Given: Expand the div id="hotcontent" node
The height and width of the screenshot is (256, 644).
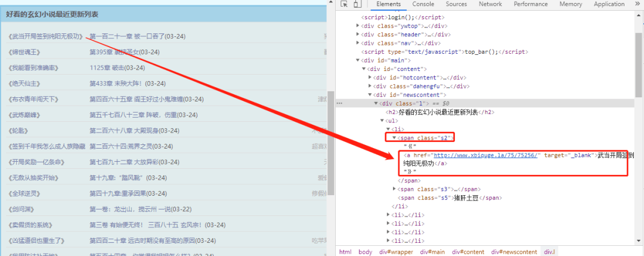Looking at the screenshot, I should pyautogui.click(x=370, y=77).
